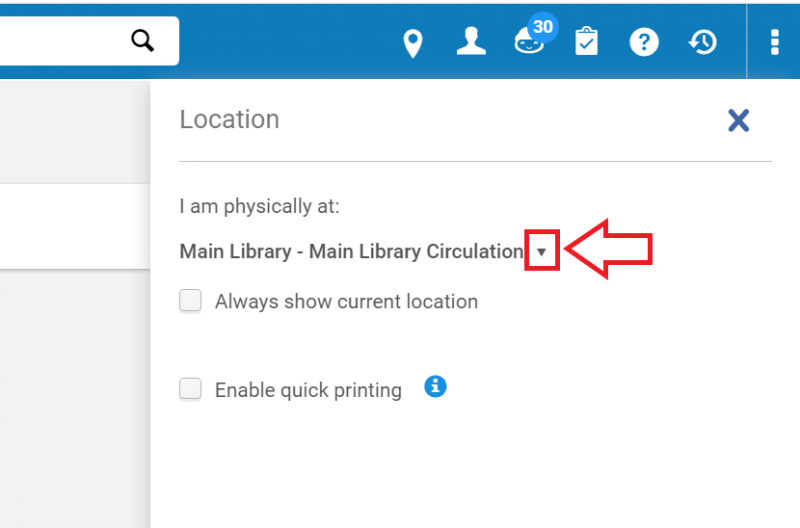Image resolution: width=800 pixels, height=528 pixels.
Task: Close the Location panel
Action: 738,120
